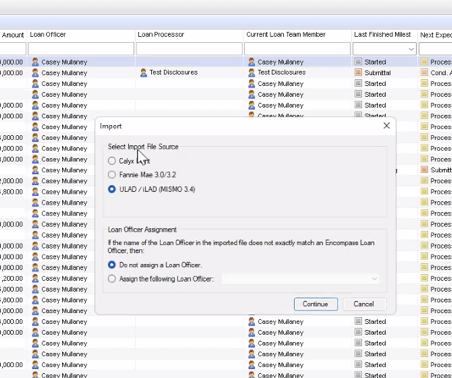Click the Current Loan Team Member filter field
This screenshot has width=452, height=378.
coord(297,49)
